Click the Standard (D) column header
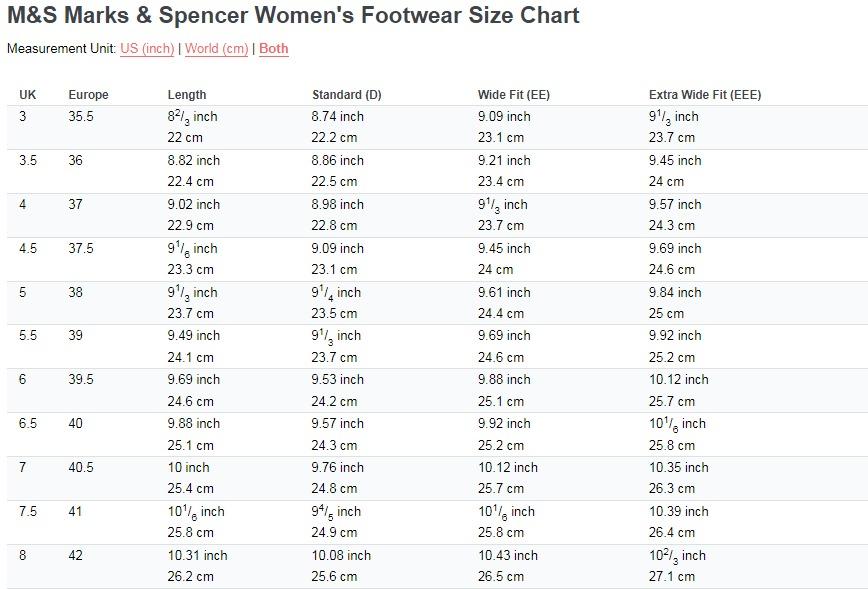 347,95
